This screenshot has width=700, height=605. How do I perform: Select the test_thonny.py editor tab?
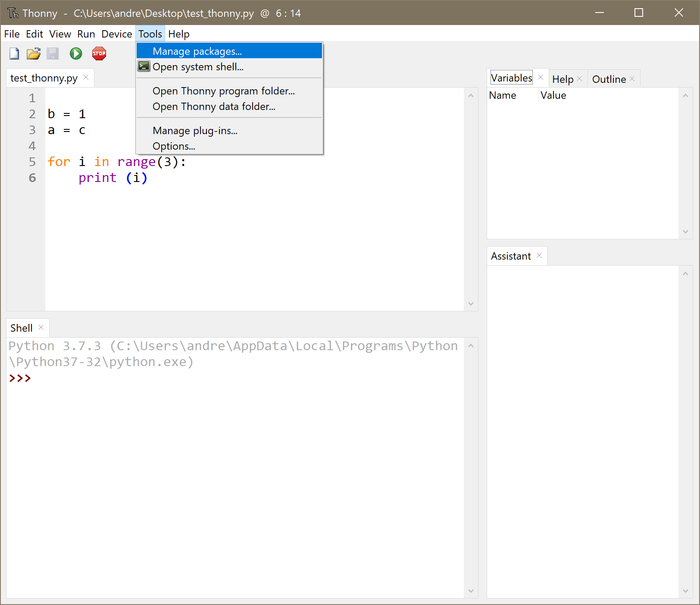point(44,78)
